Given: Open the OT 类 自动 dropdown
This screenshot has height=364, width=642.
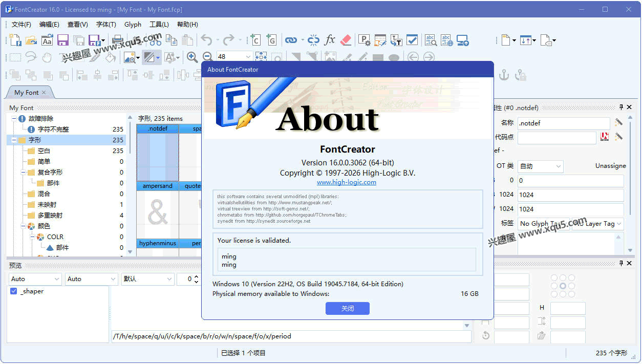Looking at the screenshot, I should click(540, 166).
